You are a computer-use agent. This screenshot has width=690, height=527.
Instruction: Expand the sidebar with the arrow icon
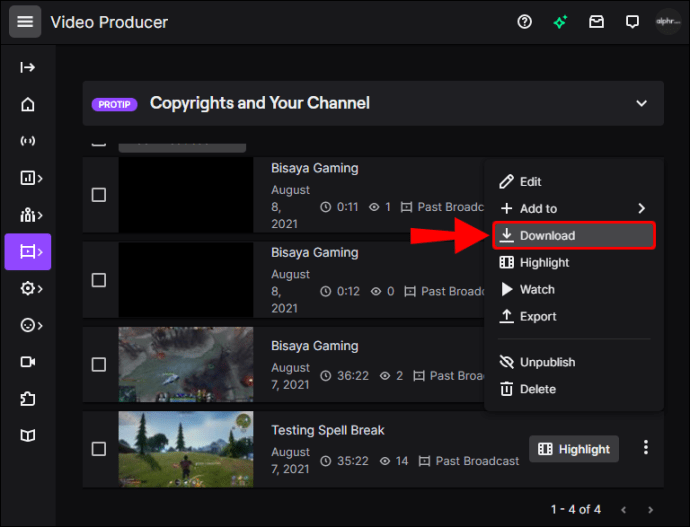click(28, 68)
